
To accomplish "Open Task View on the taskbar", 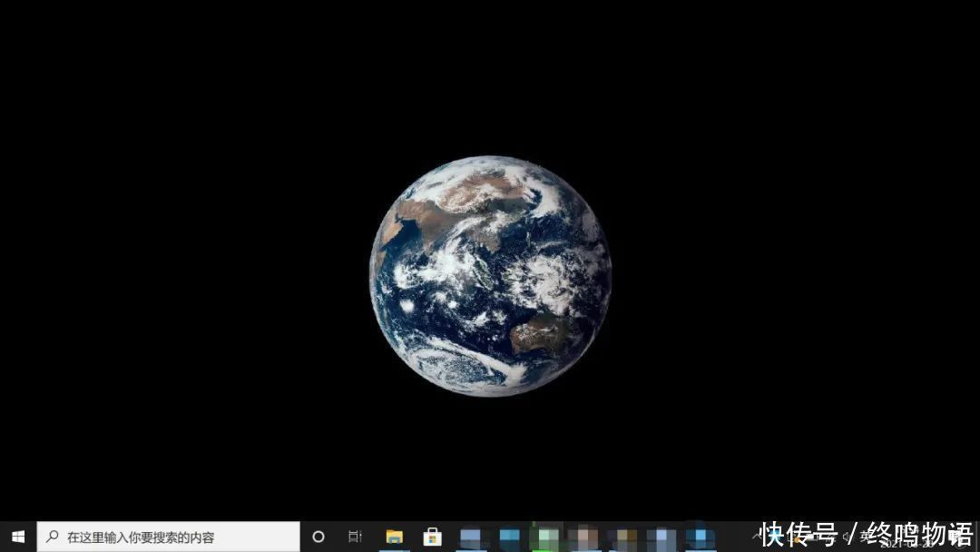I will point(355,537).
